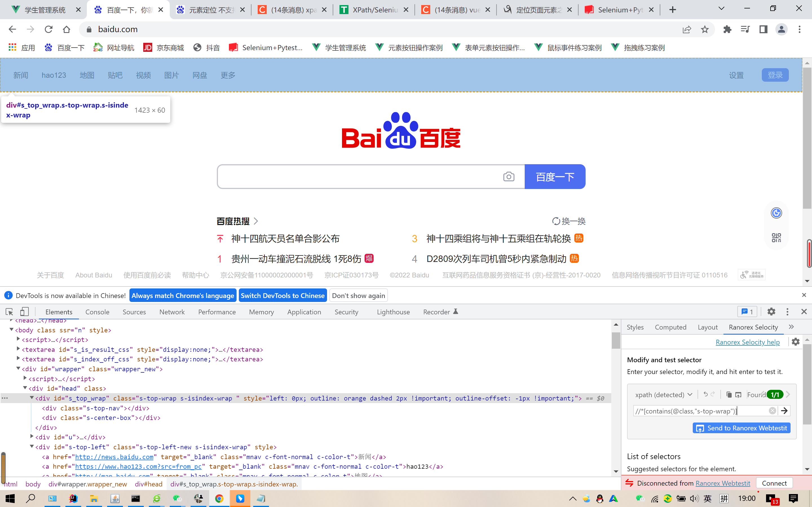
Task: Toggle the device toolbar icon
Action: (24, 312)
